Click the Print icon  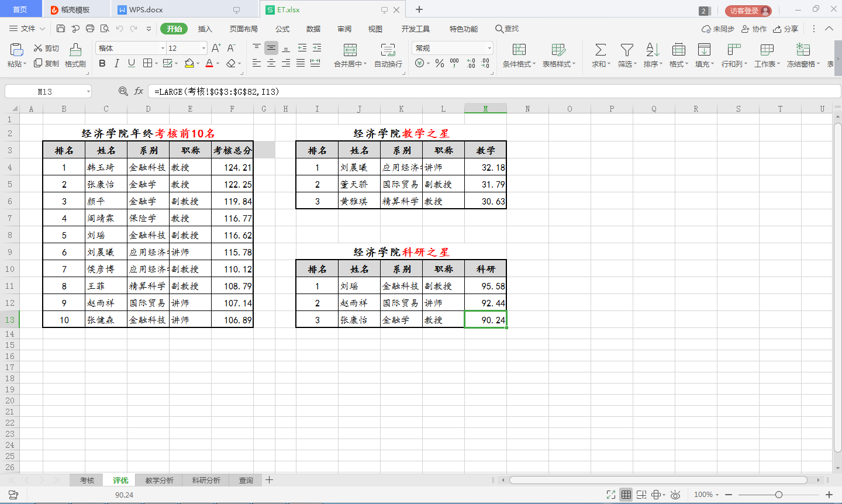click(90, 29)
